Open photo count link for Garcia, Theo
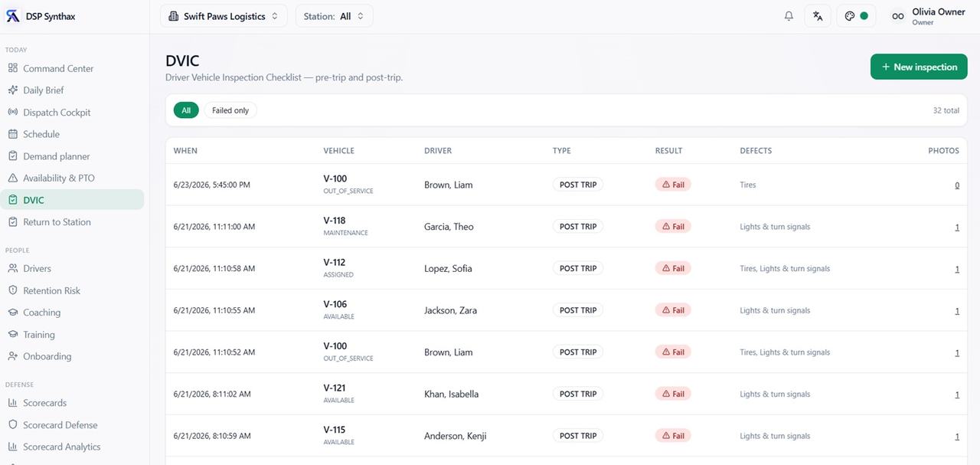Screen dimensions: 980x465 click(957, 227)
